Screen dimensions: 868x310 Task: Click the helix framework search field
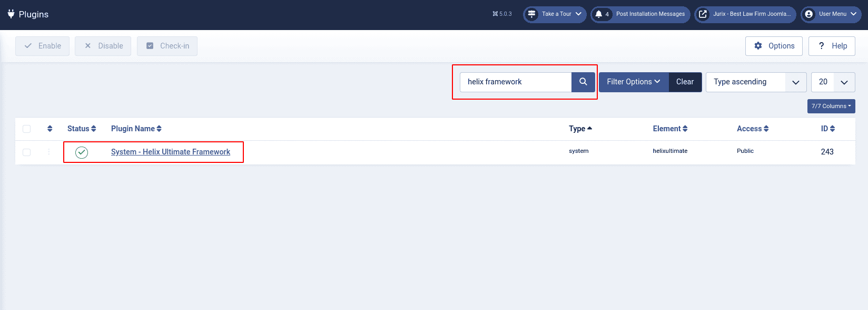tap(516, 82)
